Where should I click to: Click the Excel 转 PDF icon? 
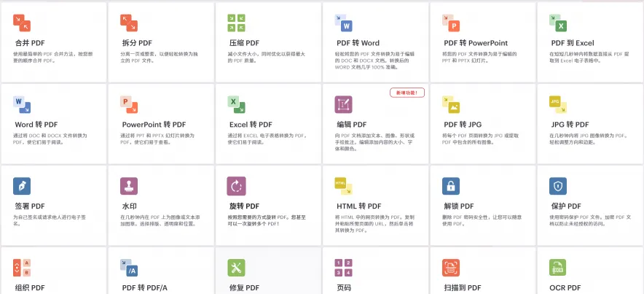(x=236, y=104)
